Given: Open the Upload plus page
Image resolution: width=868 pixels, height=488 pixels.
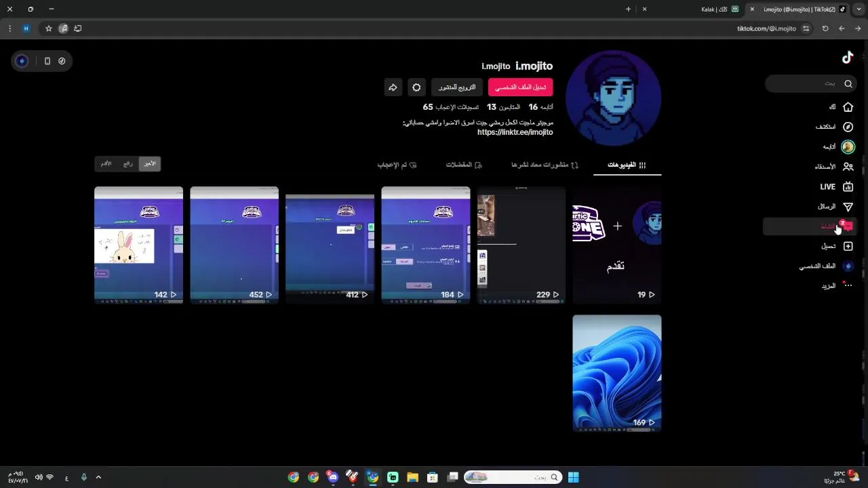Looking at the screenshot, I should pyautogui.click(x=837, y=246).
